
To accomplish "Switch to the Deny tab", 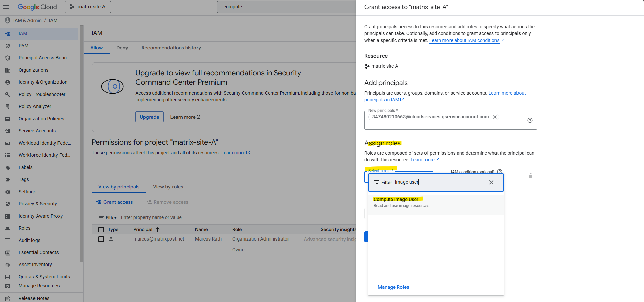I will 122,48.
